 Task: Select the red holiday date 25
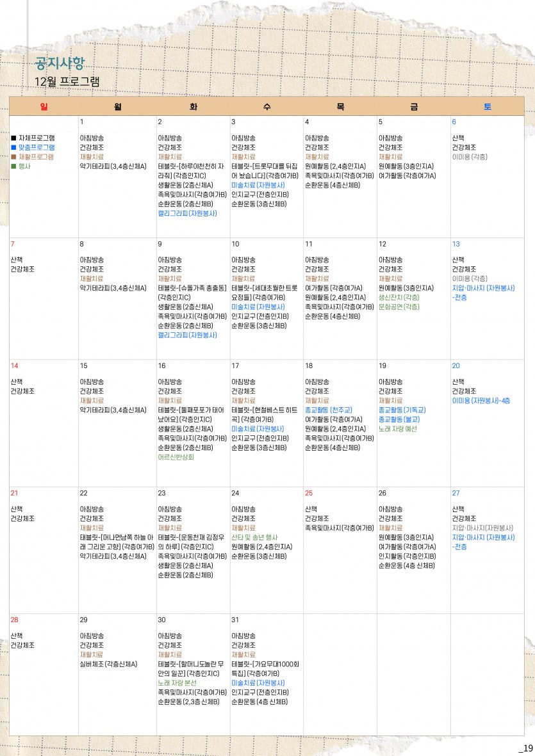pos(309,494)
